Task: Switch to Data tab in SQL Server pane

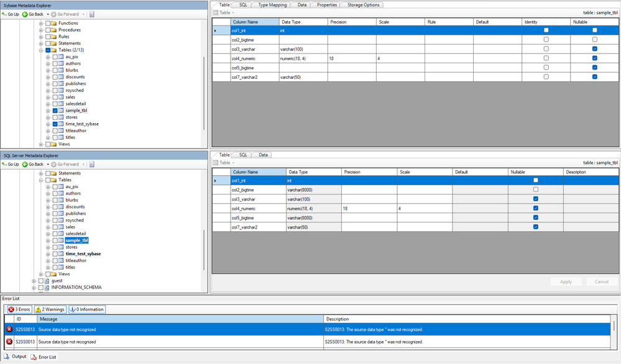Action: pos(263,155)
